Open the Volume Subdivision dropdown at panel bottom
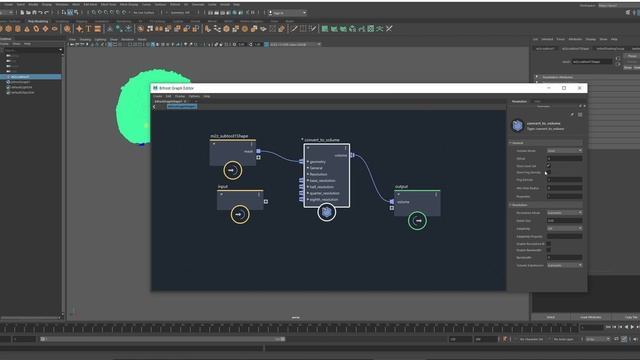The width and height of the screenshot is (640, 360). 564,265
